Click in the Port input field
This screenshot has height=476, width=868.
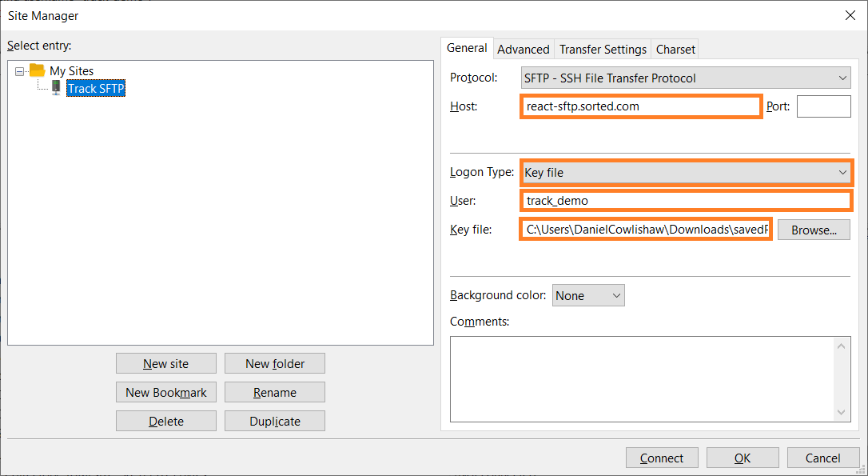coord(823,106)
